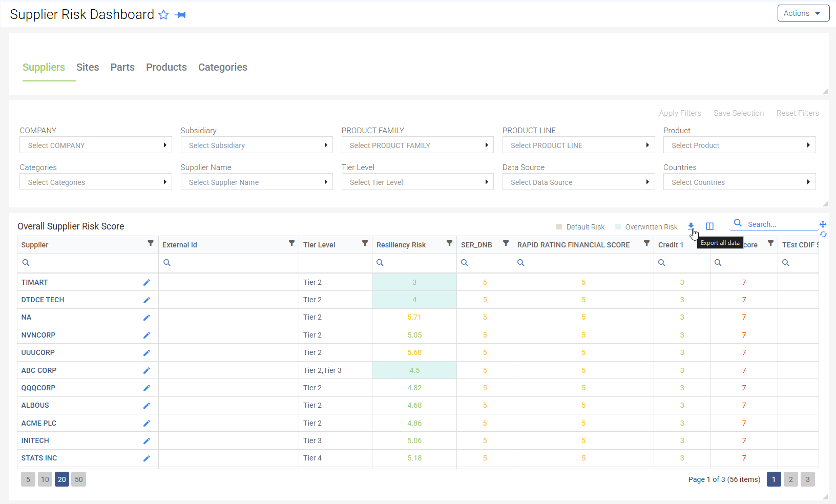The image size is (836, 504).
Task: Open the column chooser icon
Action: (x=709, y=226)
